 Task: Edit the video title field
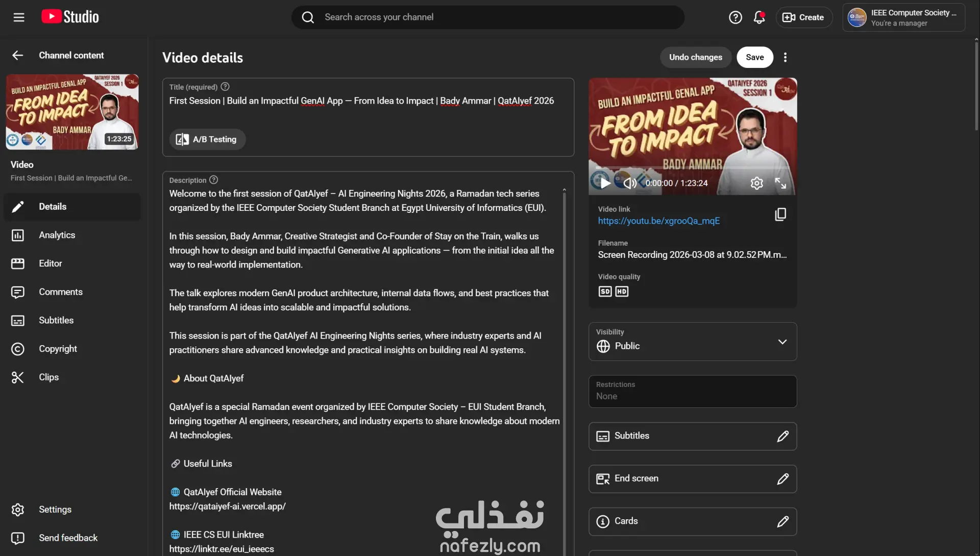(x=368, y=101)
